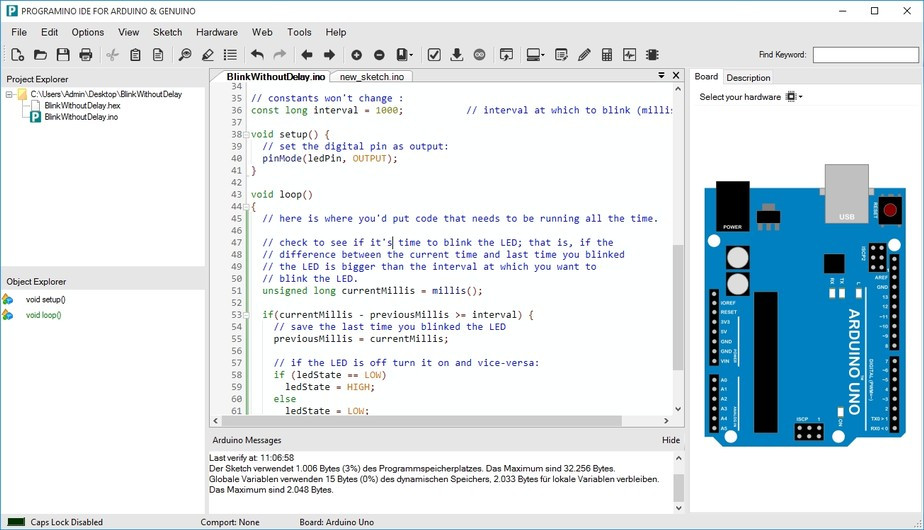Print the current sketch

86,55
